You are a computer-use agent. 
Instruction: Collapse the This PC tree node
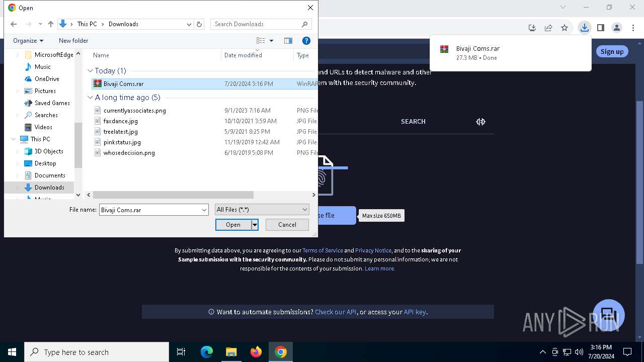pyautogui.click(x=13, y=139)
